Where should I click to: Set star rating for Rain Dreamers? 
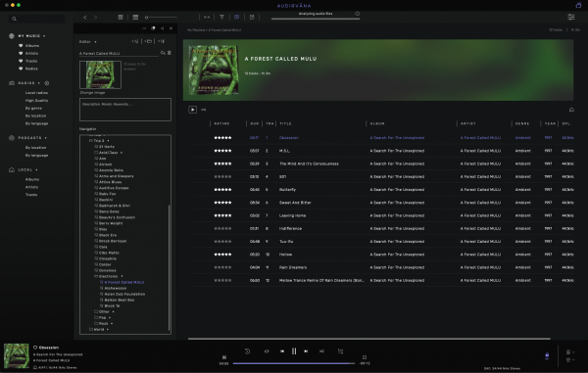[x=222, y=267]
